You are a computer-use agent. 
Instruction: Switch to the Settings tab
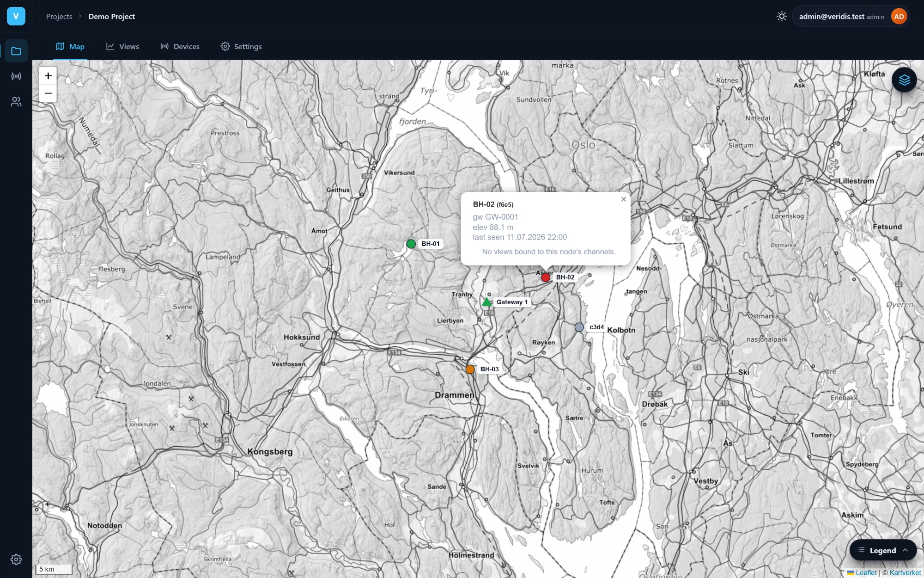pyautogui.click(x=241, y=46)
